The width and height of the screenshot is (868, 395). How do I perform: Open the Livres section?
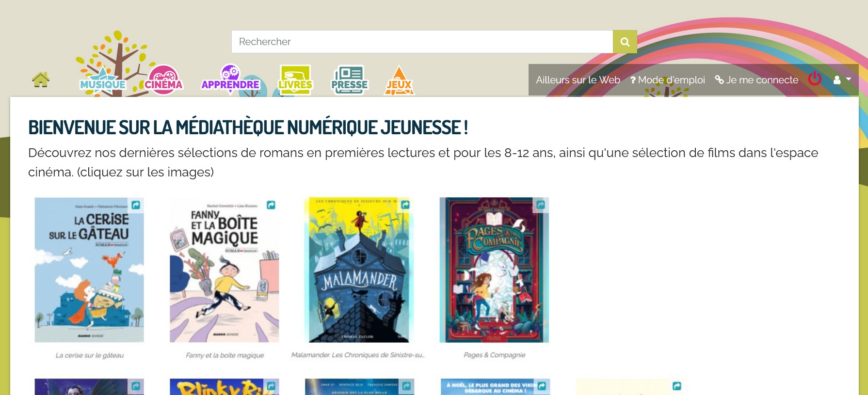pos(295,80)
